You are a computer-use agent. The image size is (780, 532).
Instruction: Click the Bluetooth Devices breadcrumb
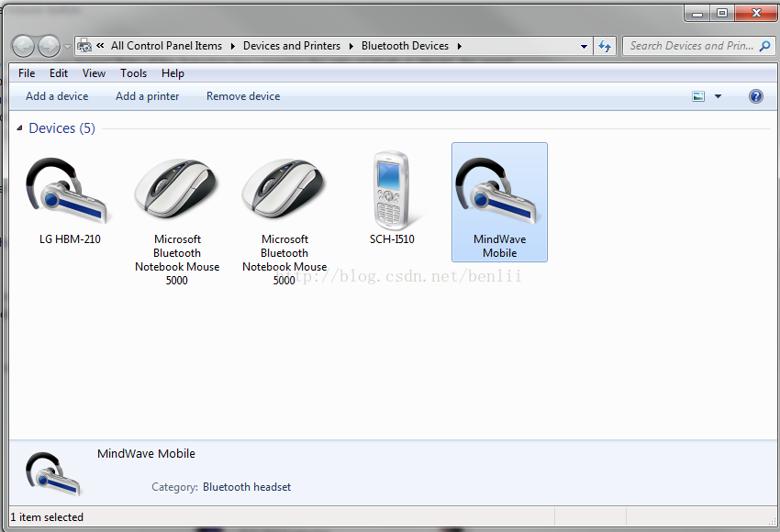tap(405, 46)
